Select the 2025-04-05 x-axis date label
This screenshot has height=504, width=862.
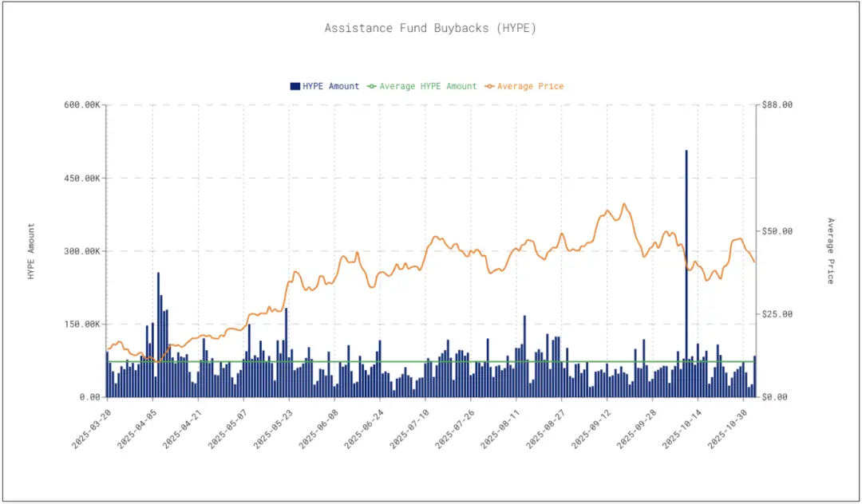[139, 427]
